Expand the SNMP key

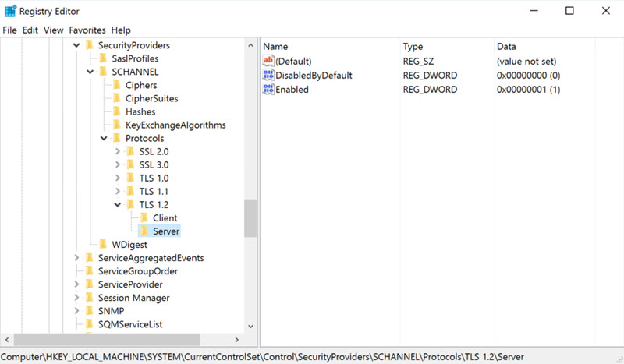click(76, 311)
